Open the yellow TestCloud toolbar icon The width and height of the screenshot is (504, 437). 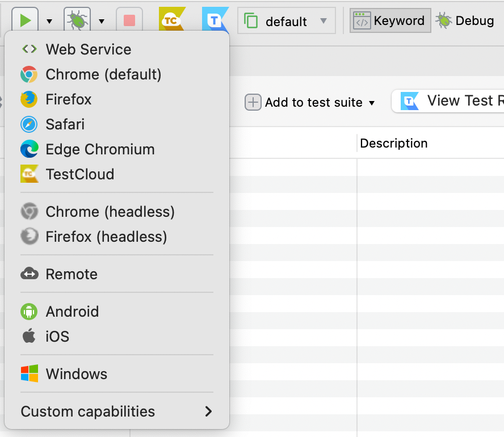[172, 19]
